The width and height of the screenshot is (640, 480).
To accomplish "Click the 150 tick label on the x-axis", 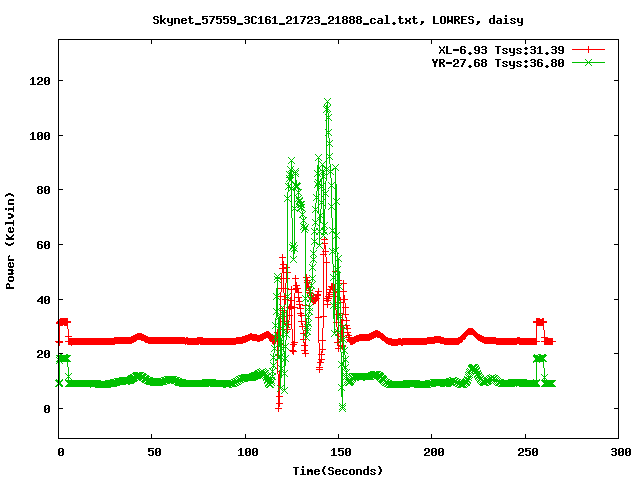I will click(x=339, y=452).
